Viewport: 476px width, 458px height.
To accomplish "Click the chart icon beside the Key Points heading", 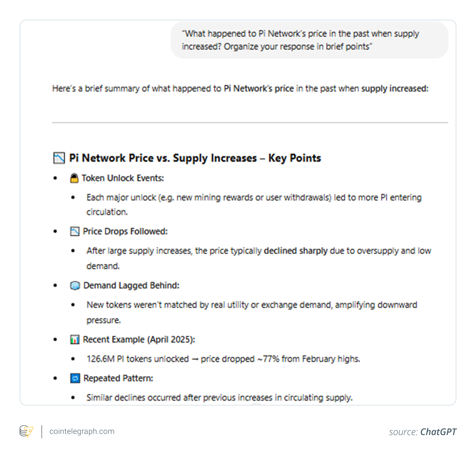I will [x=59, y=158].
